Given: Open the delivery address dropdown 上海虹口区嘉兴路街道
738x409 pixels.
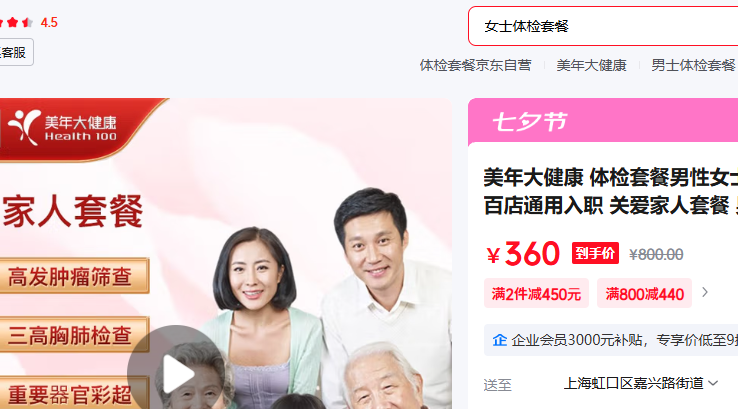Looking at the screenshot, I should (x=641, y=384).
